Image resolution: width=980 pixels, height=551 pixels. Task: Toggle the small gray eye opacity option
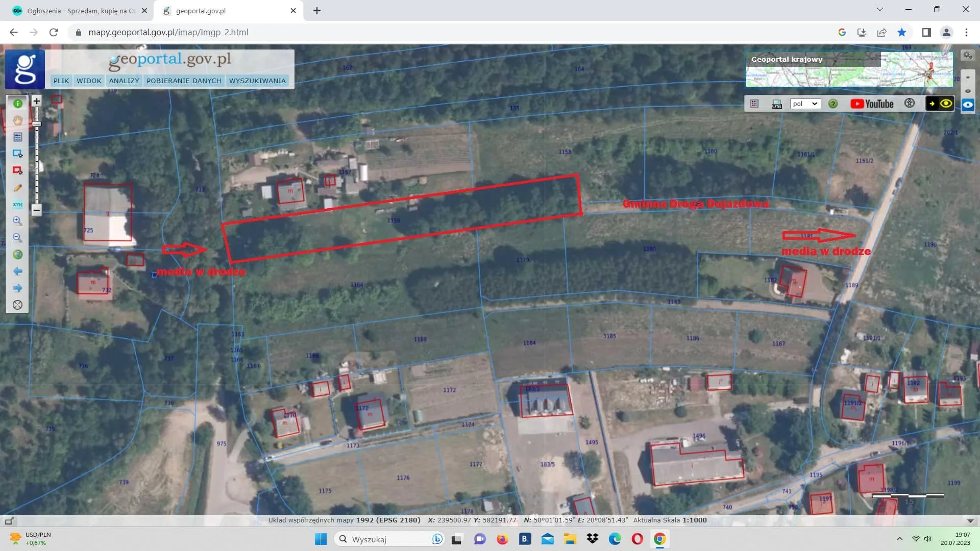[968, 91]
